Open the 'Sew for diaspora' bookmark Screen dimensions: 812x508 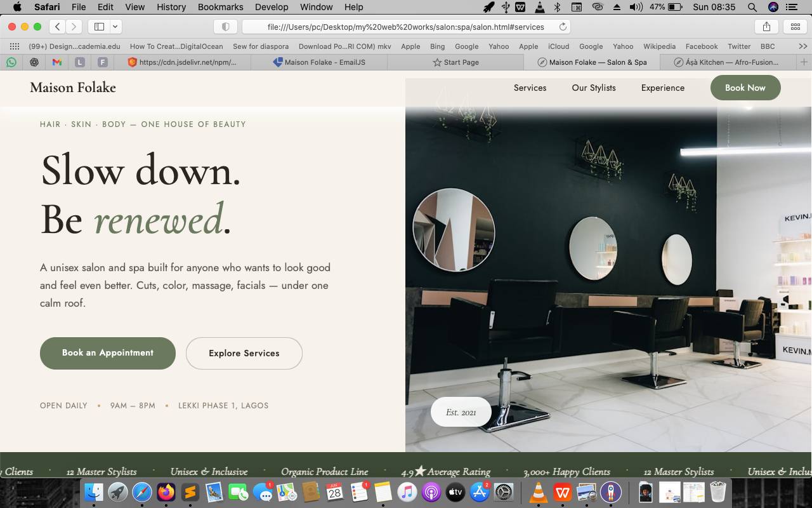(261, 46)
